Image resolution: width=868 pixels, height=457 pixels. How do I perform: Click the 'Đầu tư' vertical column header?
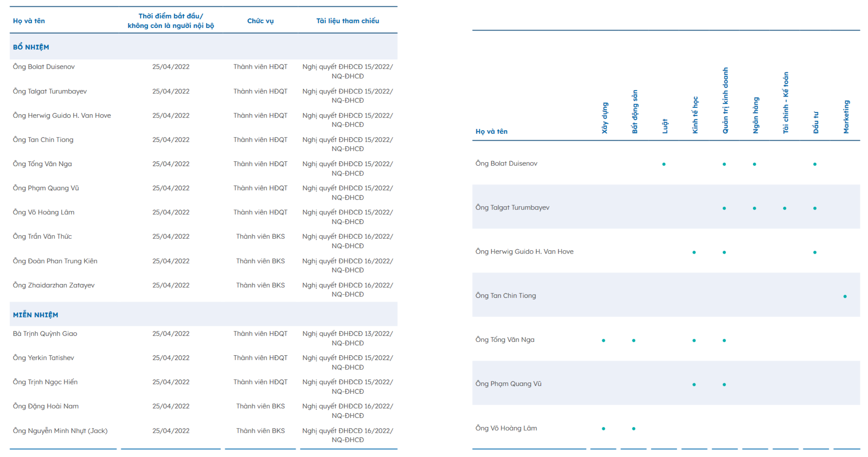coord(816,123)
